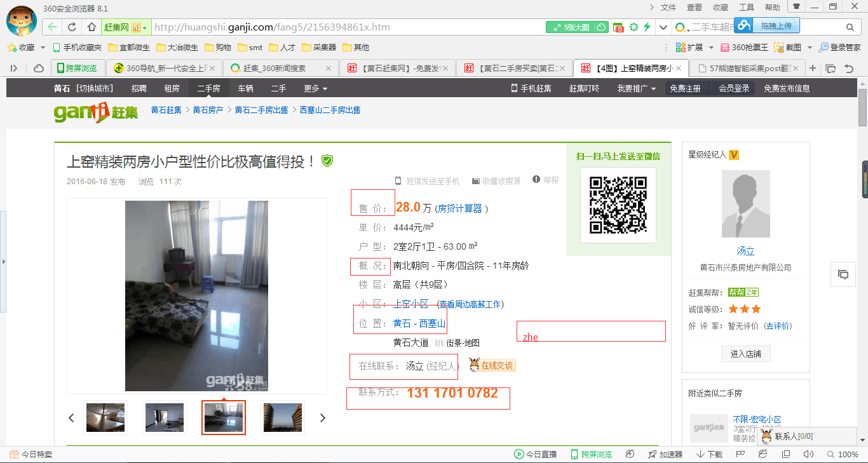The image size is (868, 463).
Task: Open 房贷计算器 link
Action: pos(459,208)
